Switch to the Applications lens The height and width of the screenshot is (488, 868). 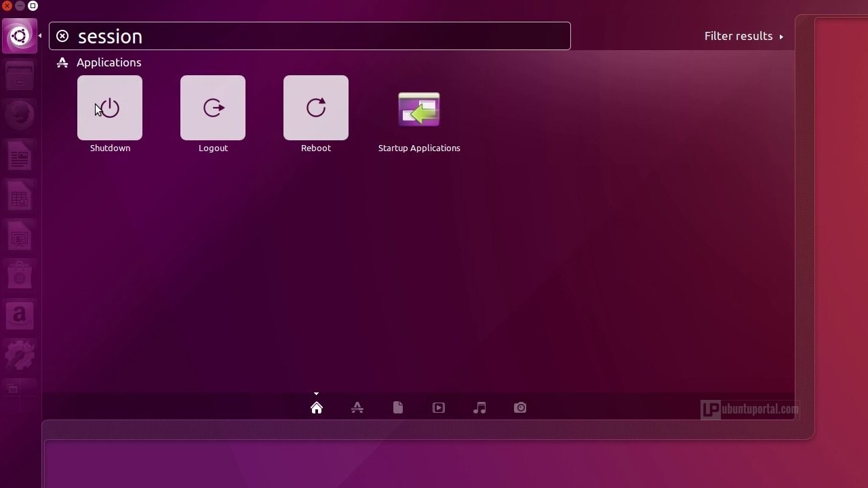click(357, 407)
